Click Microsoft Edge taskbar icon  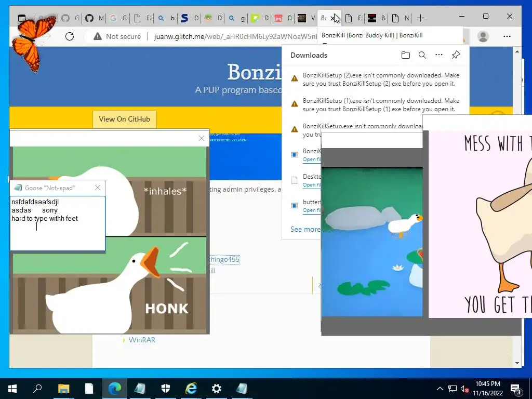[x=115, y=389]
